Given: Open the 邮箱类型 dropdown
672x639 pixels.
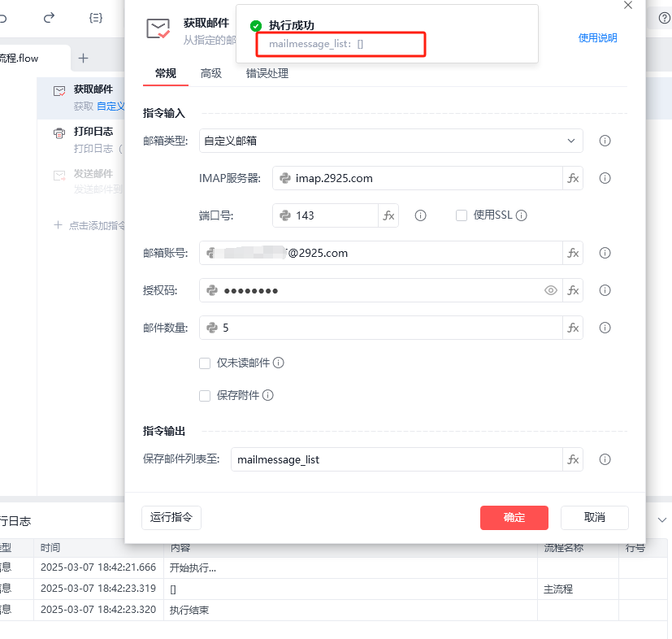Looking at the screenshot, I should point(391,141).
